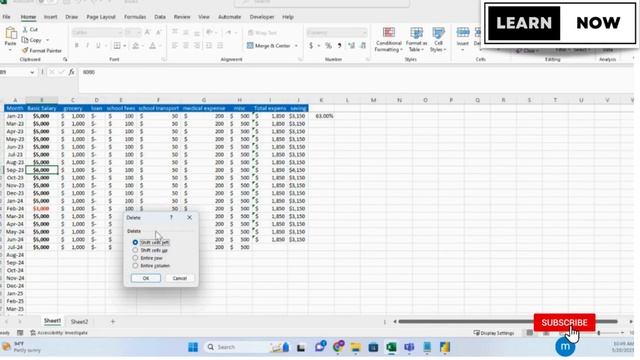This screenshot has width=640, height=360.
Task: Click Accessibility: Investigate in status bar
Action: click(59, 333)
